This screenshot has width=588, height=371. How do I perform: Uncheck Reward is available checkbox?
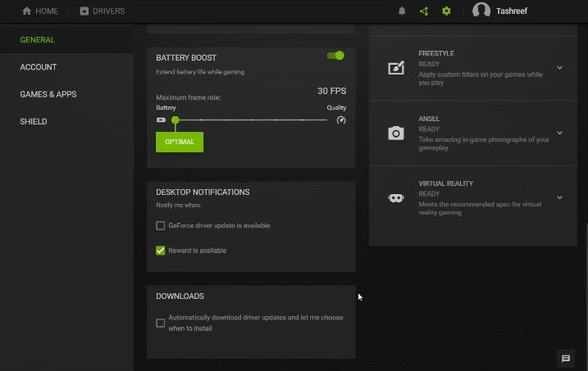tap(160, 250)
